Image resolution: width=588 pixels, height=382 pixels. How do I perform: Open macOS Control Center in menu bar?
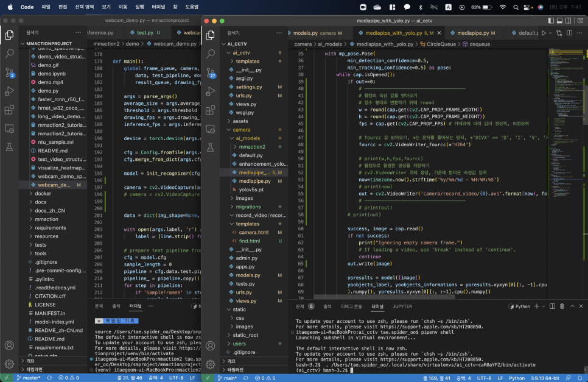(527, 7)
